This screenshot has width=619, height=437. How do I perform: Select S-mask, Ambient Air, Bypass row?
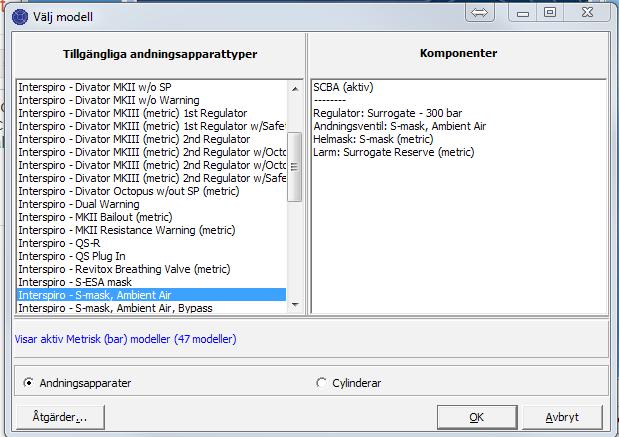[152, 308]
